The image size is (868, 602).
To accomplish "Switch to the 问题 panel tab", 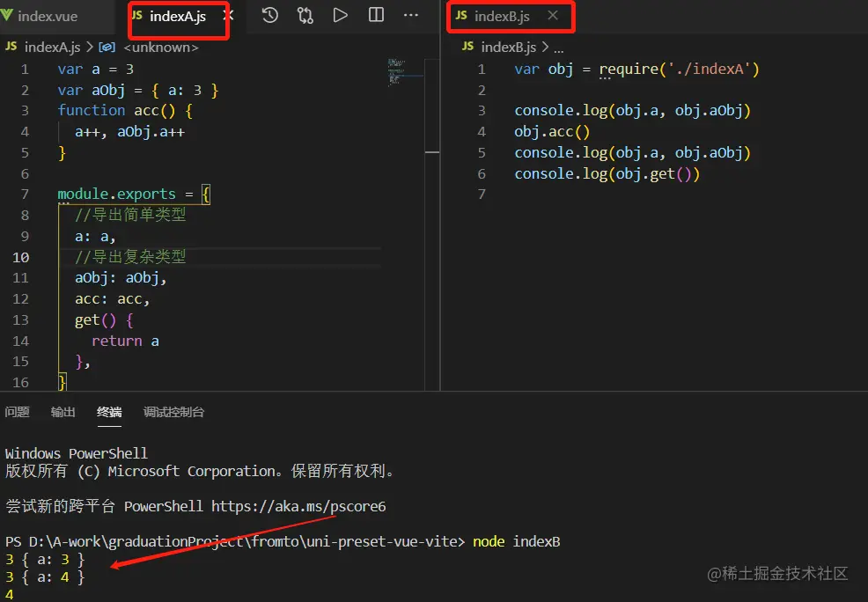I will (x=17, y=412).
